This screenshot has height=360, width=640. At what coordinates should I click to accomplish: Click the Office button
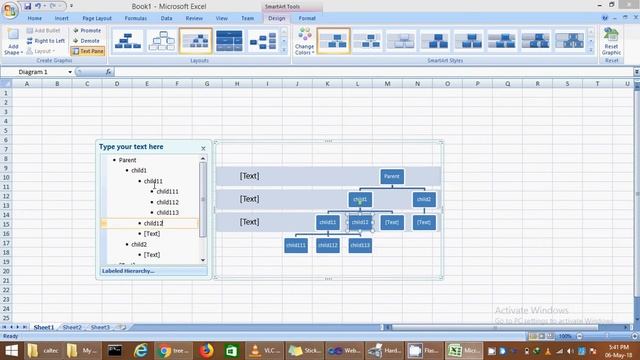pyautogui.click(x=10, y=10)
